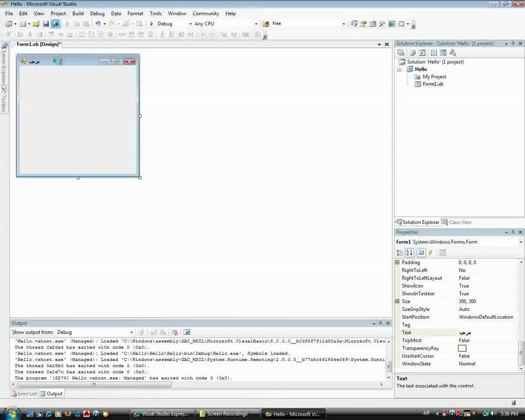Open Solution Explorer from the main toolbar icon
Screen dimensions: 525x420
click(x=354, y=24)
